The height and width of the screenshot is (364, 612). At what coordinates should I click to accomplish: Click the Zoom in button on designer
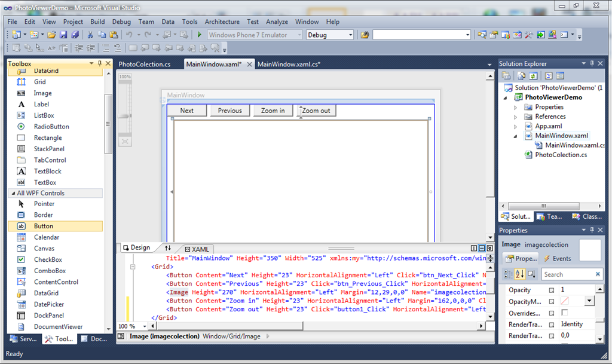273,111
